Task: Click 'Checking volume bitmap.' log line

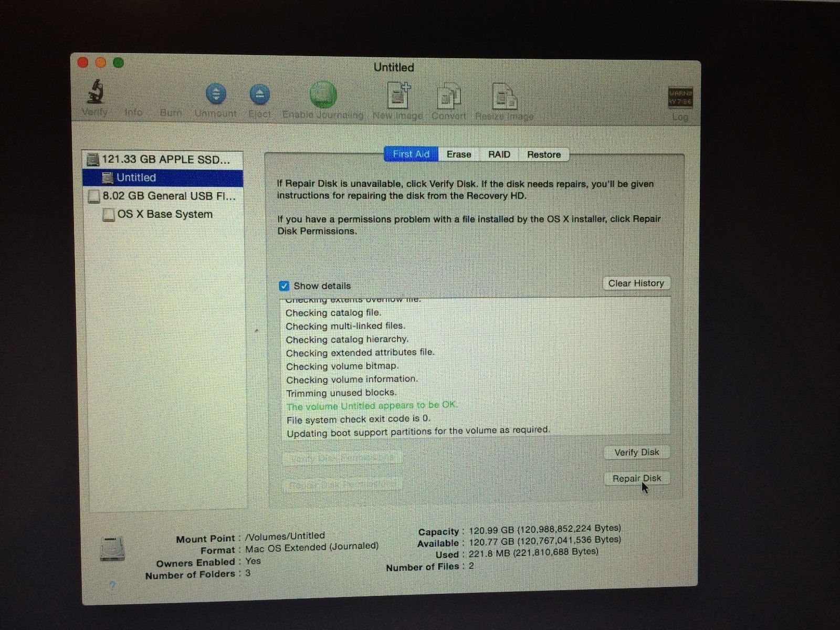Action: pos(342,366)
